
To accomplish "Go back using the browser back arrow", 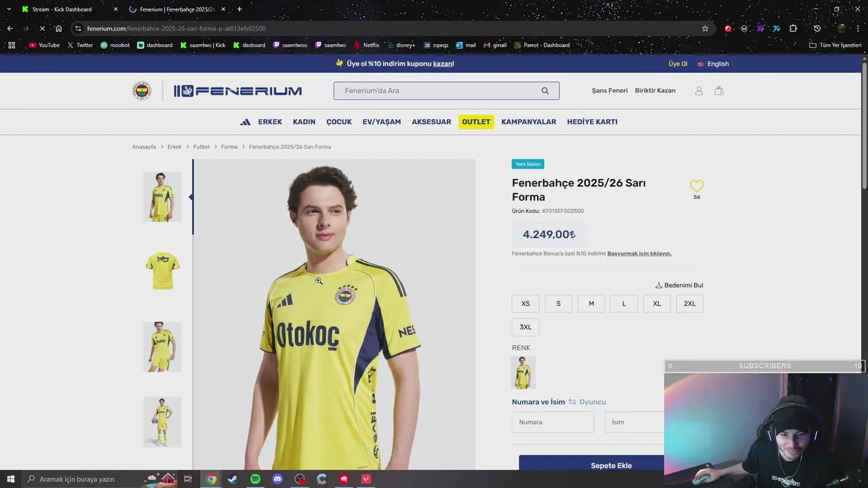I will pos(9,28).
